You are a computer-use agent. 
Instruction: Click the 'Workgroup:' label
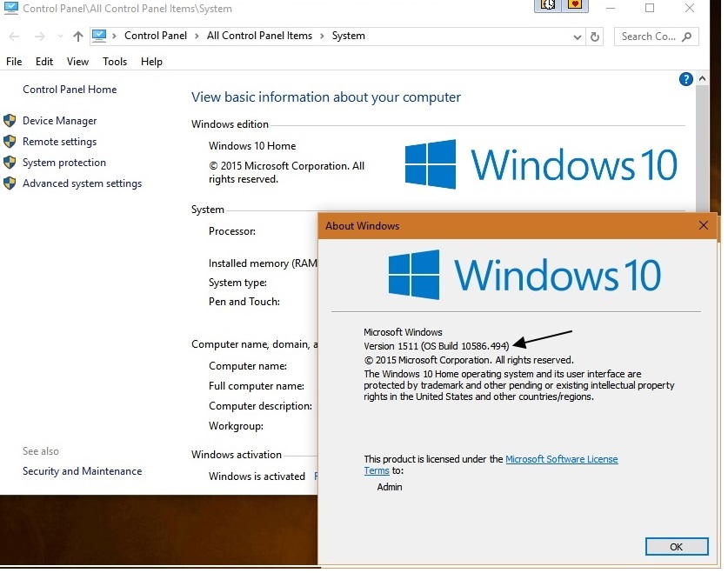(x=236, y=426)
